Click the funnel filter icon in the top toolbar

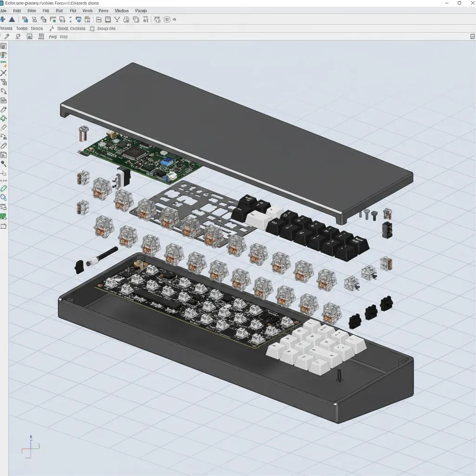pyautogui.click(x=116, y=20)
